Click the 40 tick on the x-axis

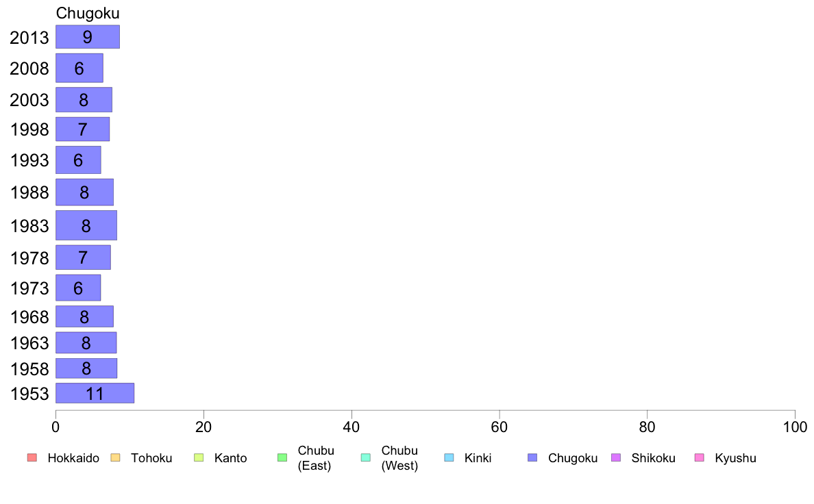[351, 427]
